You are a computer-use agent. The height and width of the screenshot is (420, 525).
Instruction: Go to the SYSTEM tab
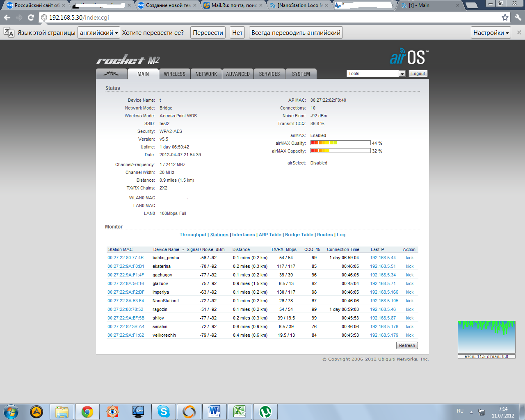coord(301,74)
